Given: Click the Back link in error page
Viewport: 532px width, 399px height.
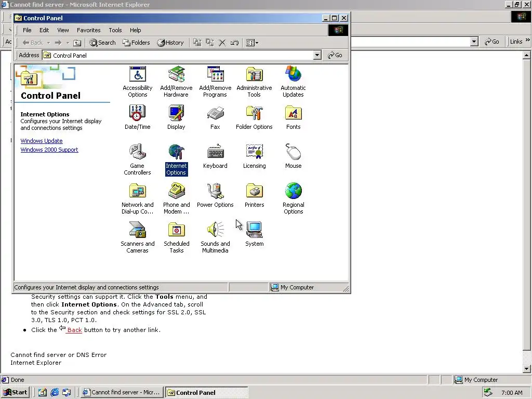Looking at the screenshot, I should pyautogui.click(x=74, y=330).
